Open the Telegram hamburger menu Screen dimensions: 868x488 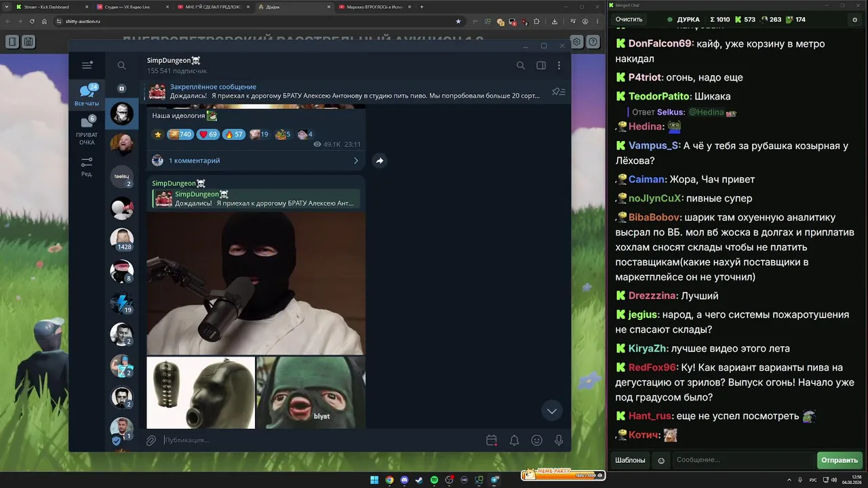click(87, 65)
